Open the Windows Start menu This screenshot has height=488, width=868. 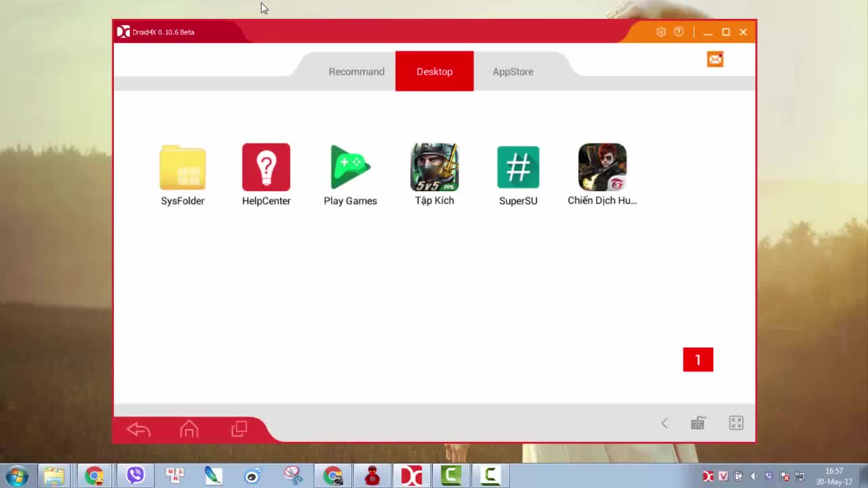click(17, 476)
